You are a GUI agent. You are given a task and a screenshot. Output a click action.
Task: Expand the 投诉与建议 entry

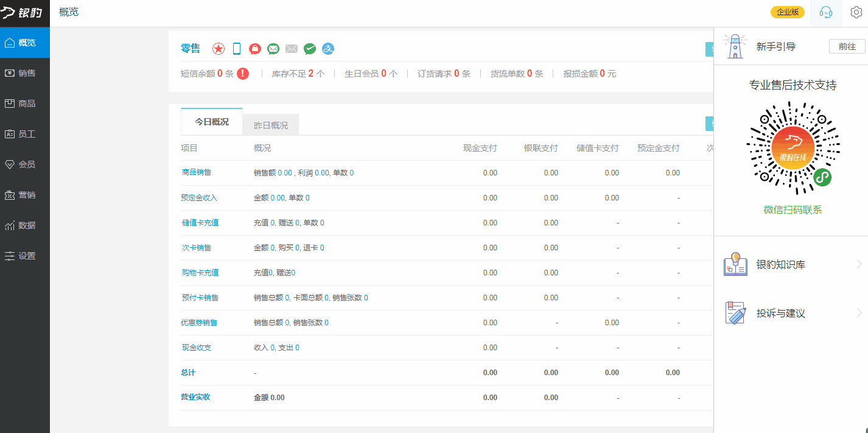791,313
